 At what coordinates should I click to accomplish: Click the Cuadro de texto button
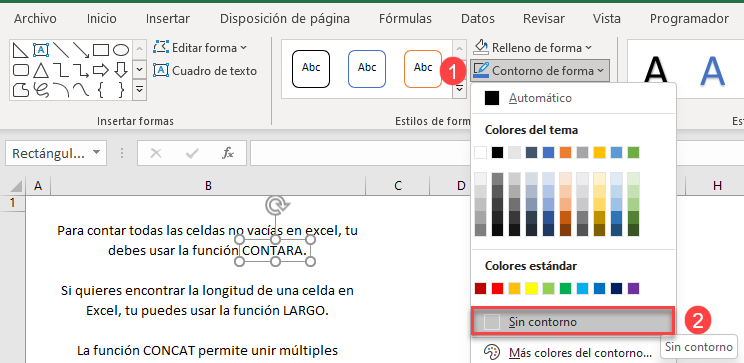(205, 71)
